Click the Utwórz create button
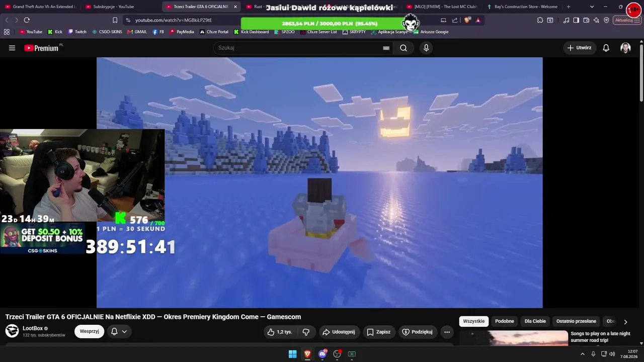Screen dimensions: 644x362 (580, 48)
